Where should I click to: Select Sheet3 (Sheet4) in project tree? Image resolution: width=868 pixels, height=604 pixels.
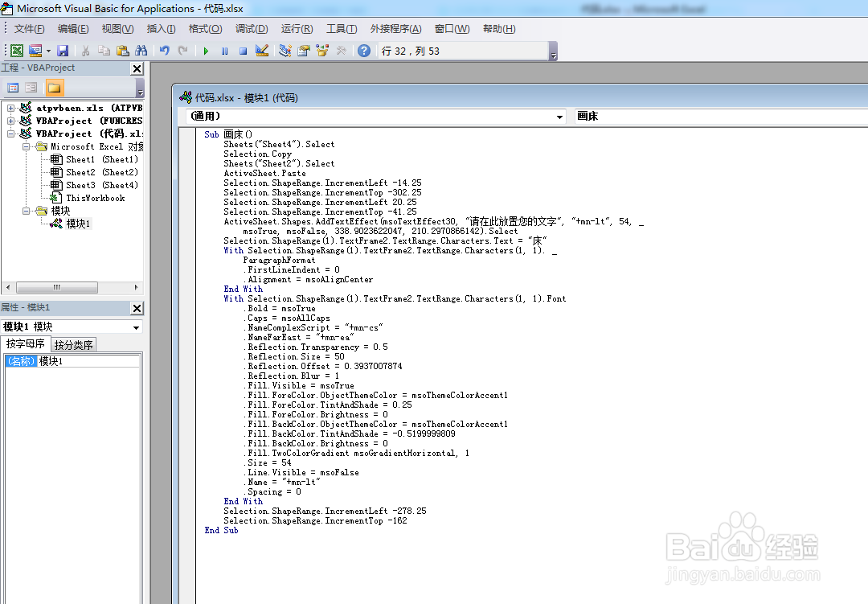102,185
